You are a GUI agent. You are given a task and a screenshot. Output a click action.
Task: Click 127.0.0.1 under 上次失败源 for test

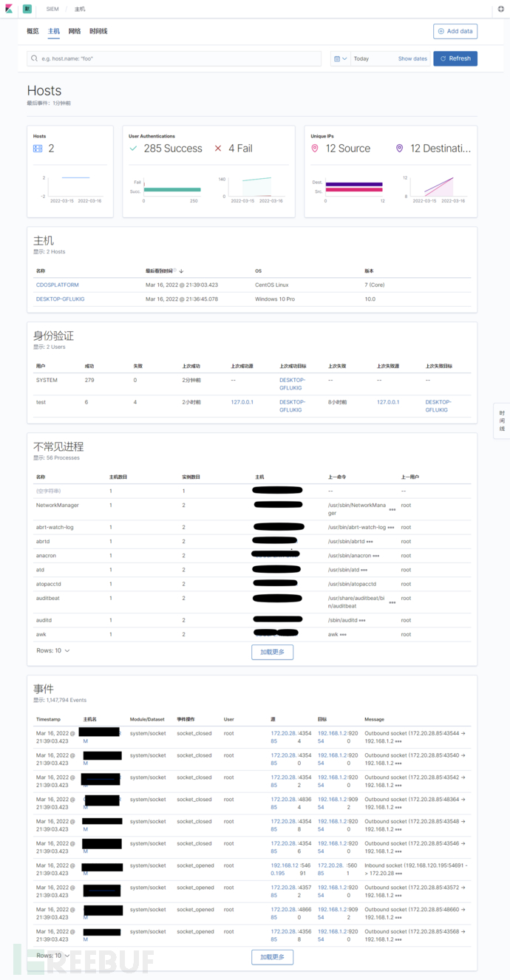[x=388, y=402]
